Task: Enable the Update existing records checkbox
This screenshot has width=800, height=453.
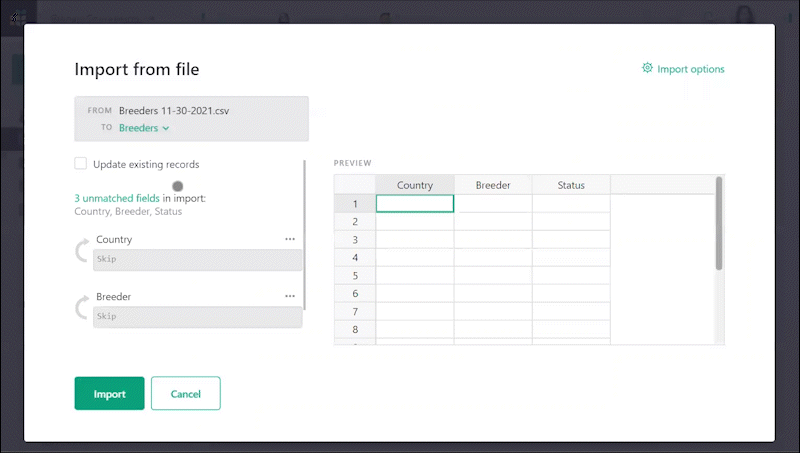Action: [x=81, y=164]
